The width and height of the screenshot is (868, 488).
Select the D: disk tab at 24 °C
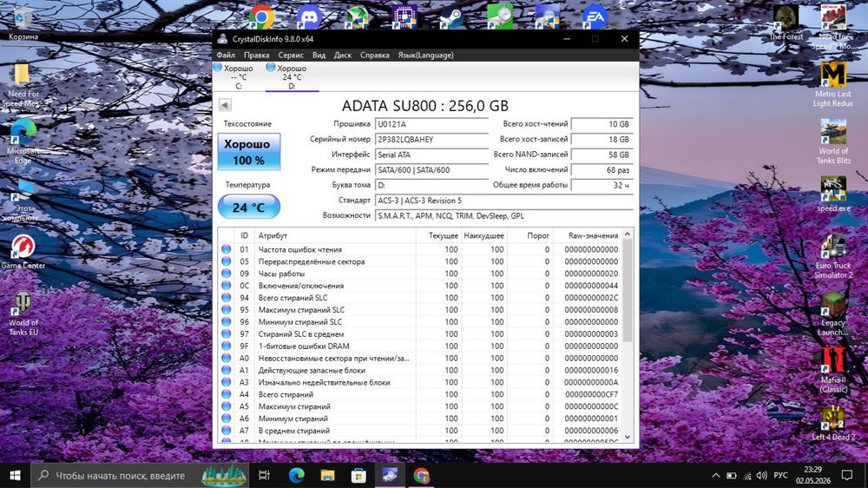(x=292, y=76)
